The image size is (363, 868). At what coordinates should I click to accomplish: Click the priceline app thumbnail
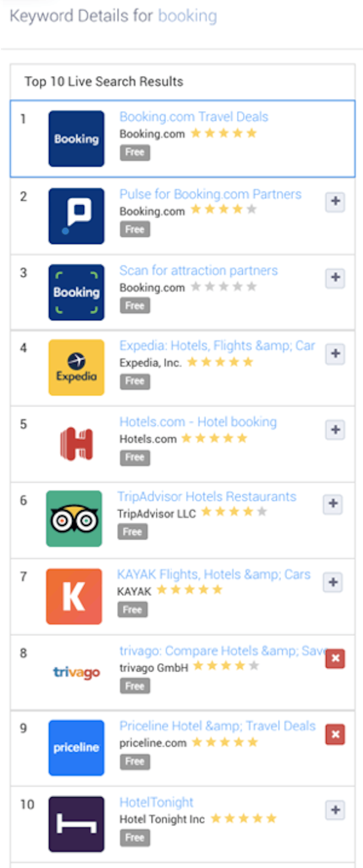tap(77, 748)
